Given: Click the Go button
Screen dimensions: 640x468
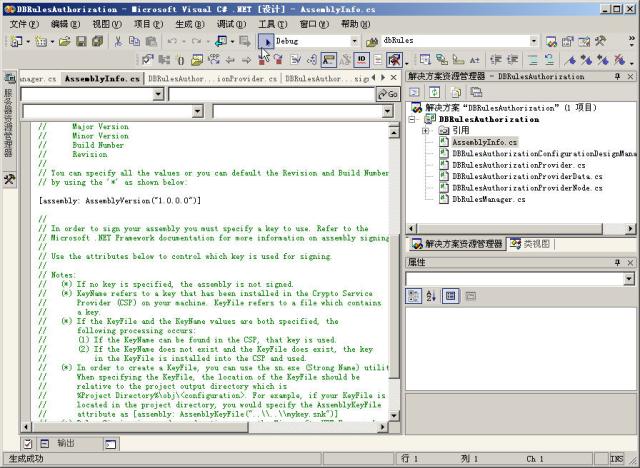Looking at the screenshot, I should (x=388, y=94).
